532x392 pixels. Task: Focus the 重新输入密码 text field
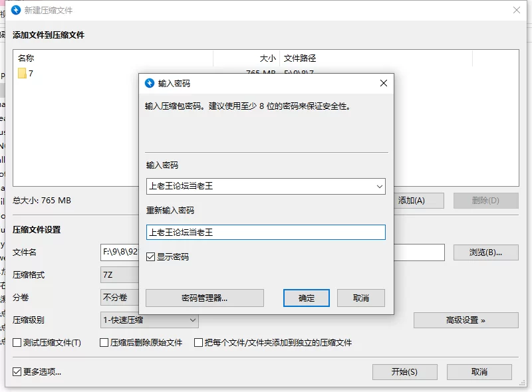(x=265, y=233)
